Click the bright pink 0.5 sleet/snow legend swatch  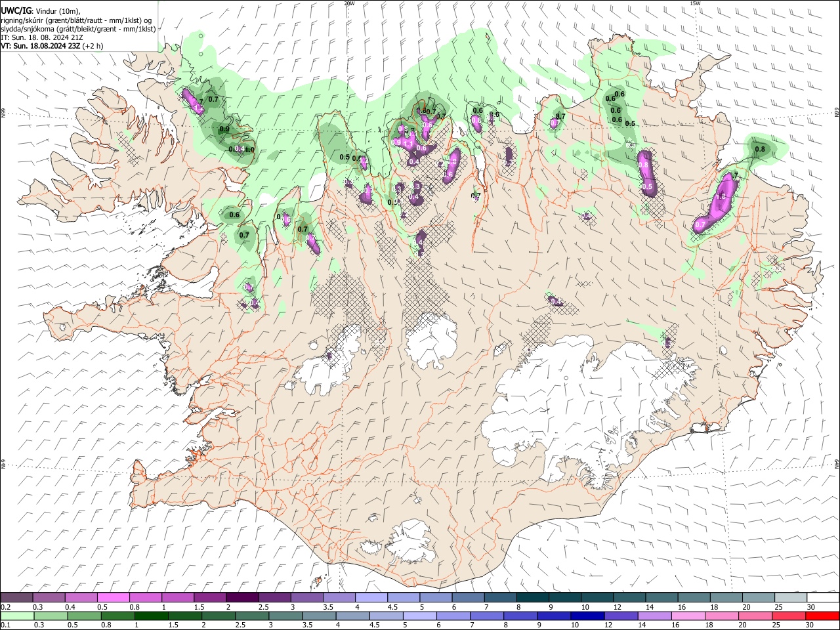click(113, 597)
